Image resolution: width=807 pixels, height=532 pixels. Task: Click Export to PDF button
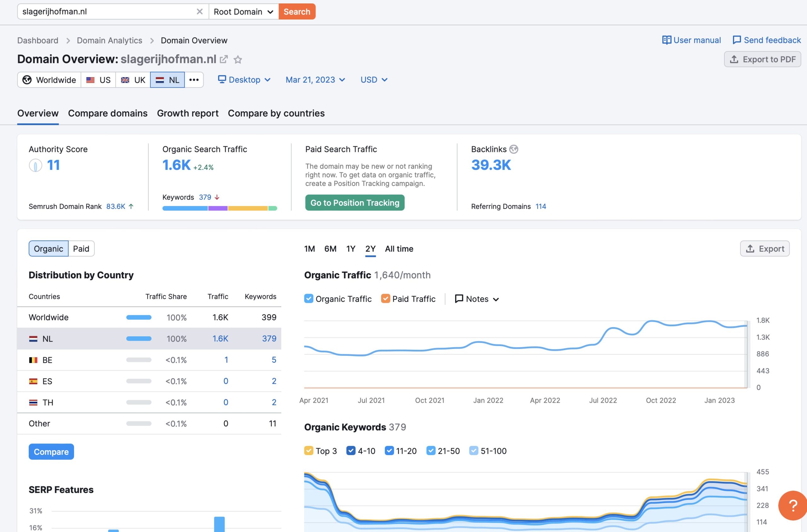click(762, 59)
